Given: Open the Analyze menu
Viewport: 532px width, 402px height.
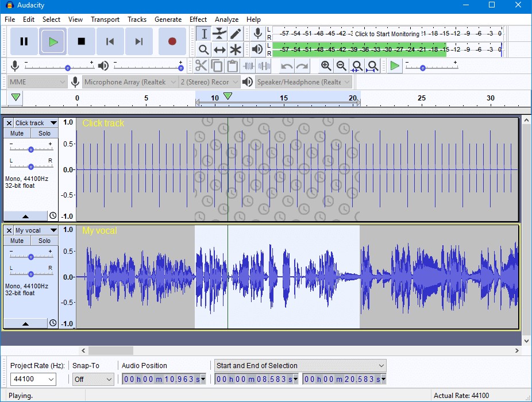Looking at the screenshot, I should pos(226,19).
